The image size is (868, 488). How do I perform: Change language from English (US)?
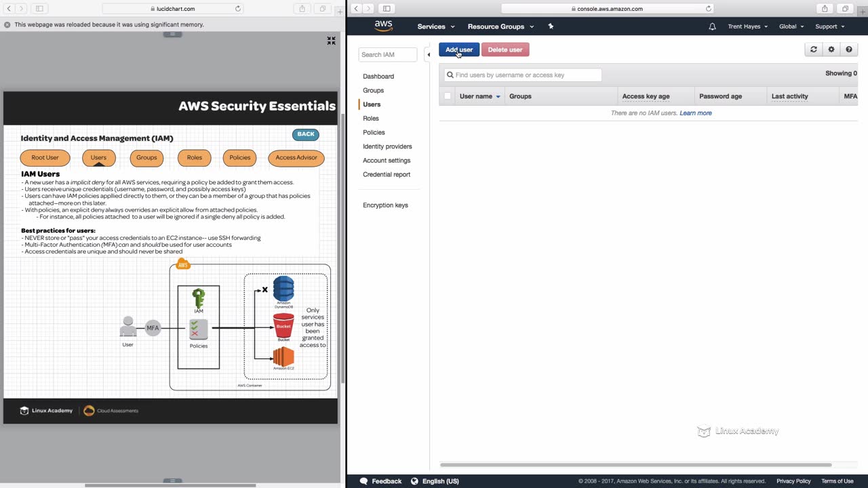coord(435,481)
